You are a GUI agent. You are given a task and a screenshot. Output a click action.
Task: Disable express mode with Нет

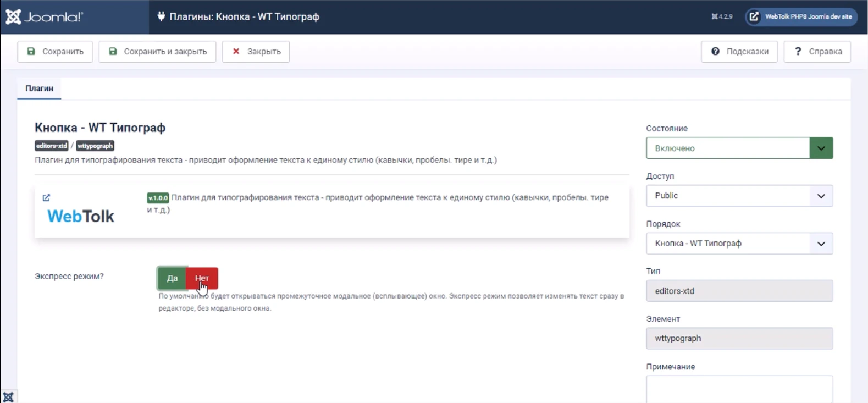(x=202, y=278)
